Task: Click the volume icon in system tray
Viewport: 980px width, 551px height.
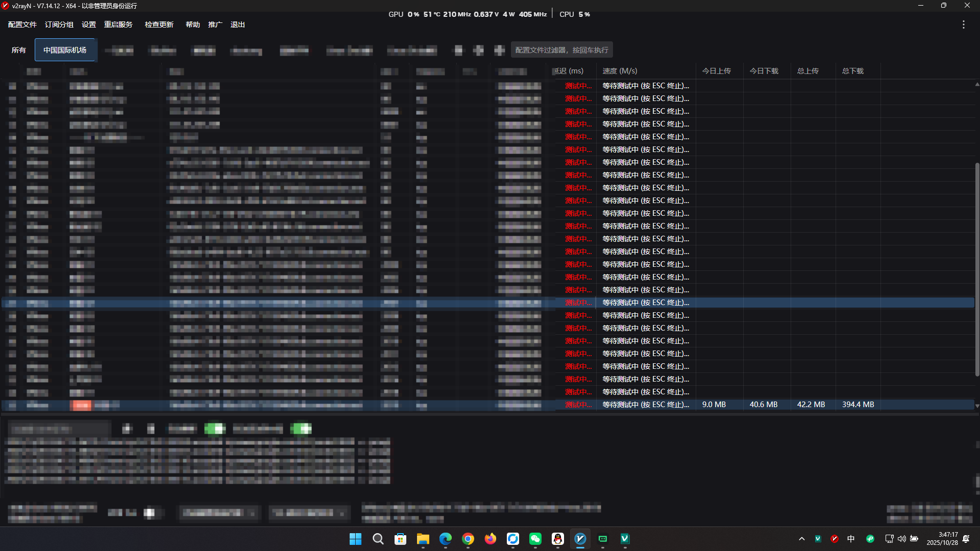Action: point(901,539)
